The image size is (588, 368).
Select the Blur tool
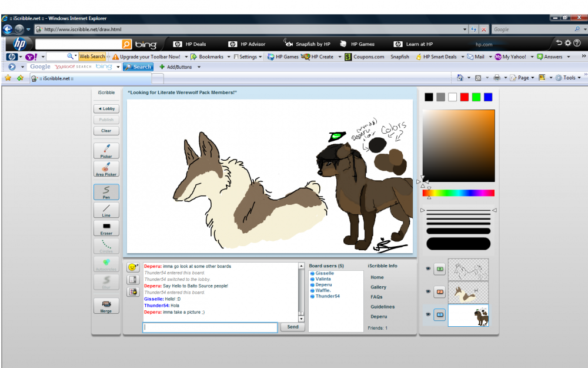click(x=106, y=282)
